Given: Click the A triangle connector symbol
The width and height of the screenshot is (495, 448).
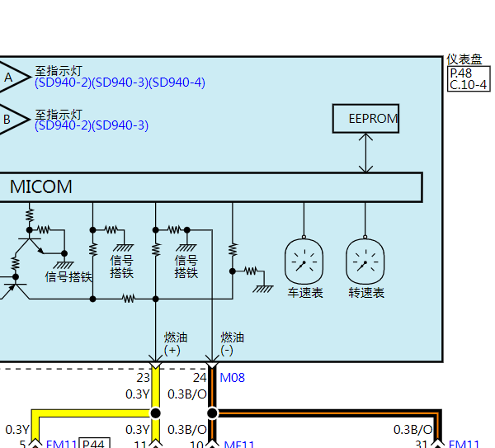Looking at the screenshot, I should (x=12, y=77).
